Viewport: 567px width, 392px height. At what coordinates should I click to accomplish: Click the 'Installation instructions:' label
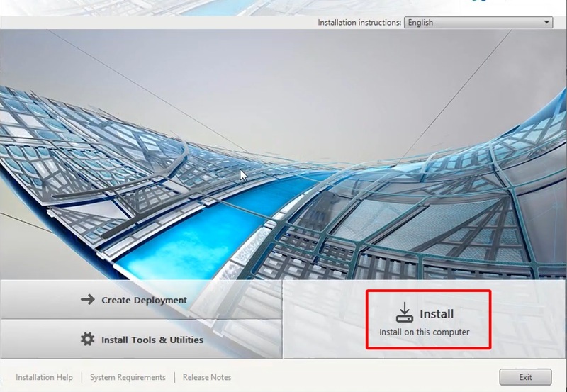pyautogui.click(x=359, y=23)
